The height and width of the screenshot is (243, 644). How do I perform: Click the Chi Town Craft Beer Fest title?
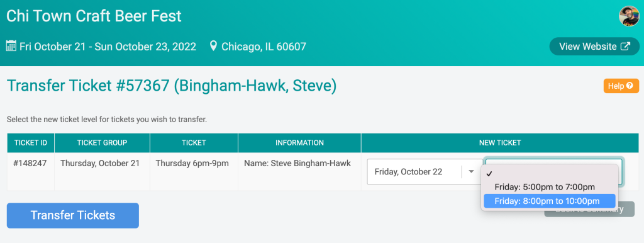[94, 16]
